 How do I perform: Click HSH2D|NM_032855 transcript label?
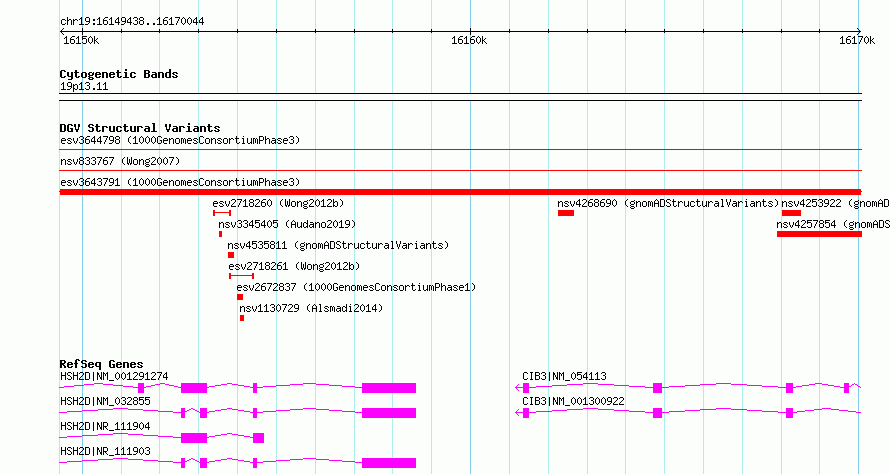pos(106,401)
